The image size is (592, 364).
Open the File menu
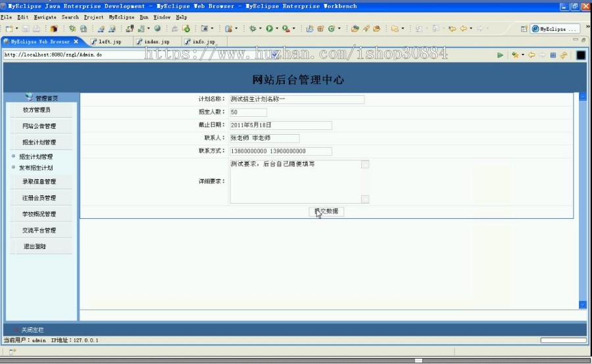[x=6, y=17]
